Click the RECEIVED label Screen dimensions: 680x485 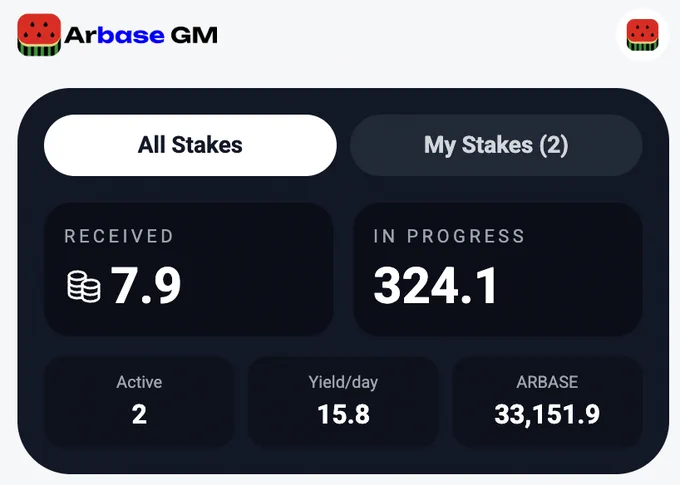coord(119,236)
